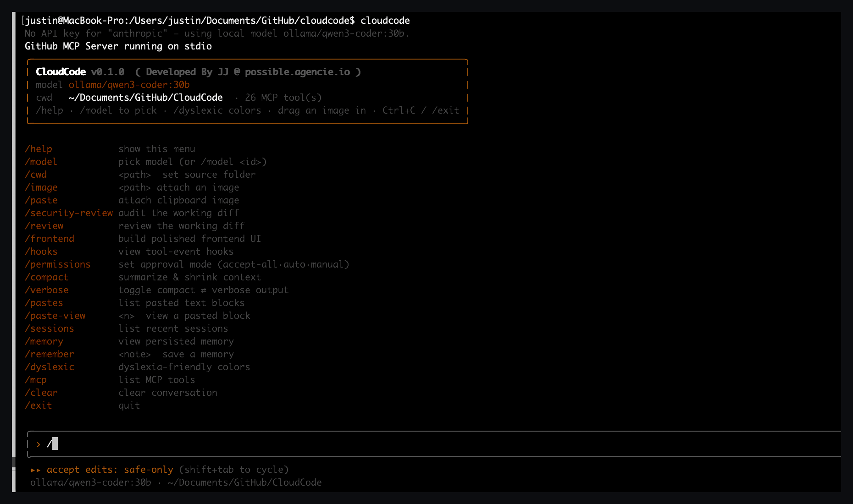Click the orange model name in the banner
The image size is (853, 504).
pyautogui.click(x=129, y=85)
